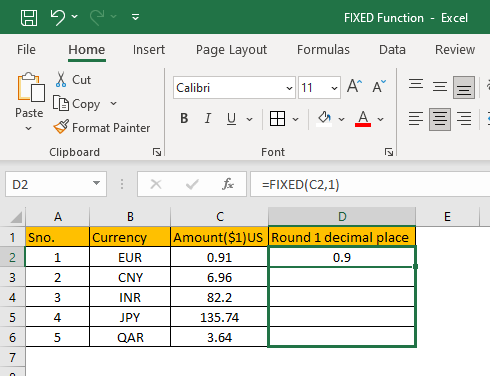Select column C header
This screenshot has height=376, width=490.
pos(219,217)
